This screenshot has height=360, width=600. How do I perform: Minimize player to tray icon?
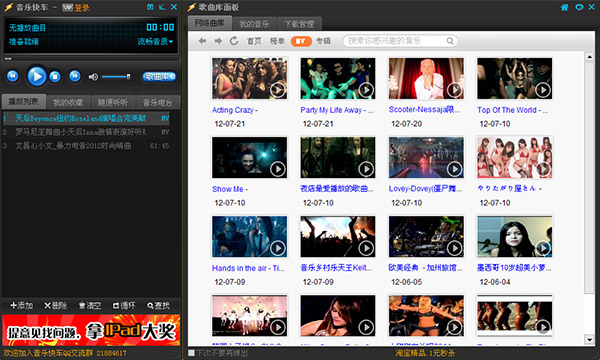[x=162, y=7]
